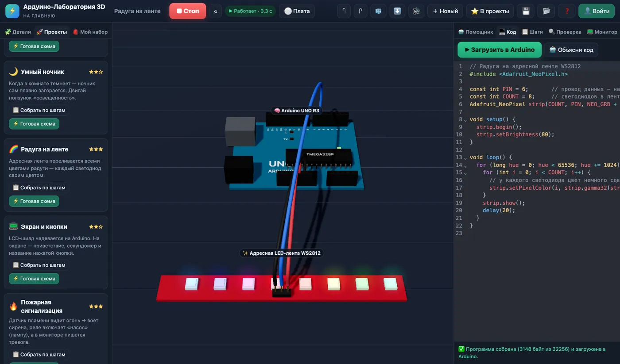
Task: Fold the inner for loop at line 15
Action: click(465, 173)
